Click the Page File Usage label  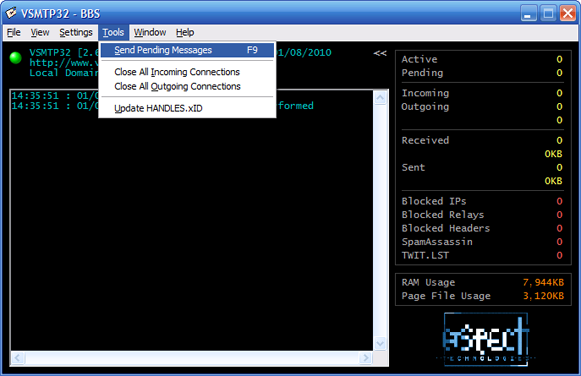(446, 296)
